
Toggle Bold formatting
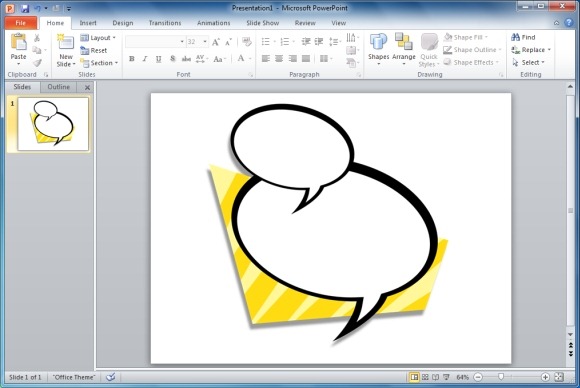[x=131, y=59]
